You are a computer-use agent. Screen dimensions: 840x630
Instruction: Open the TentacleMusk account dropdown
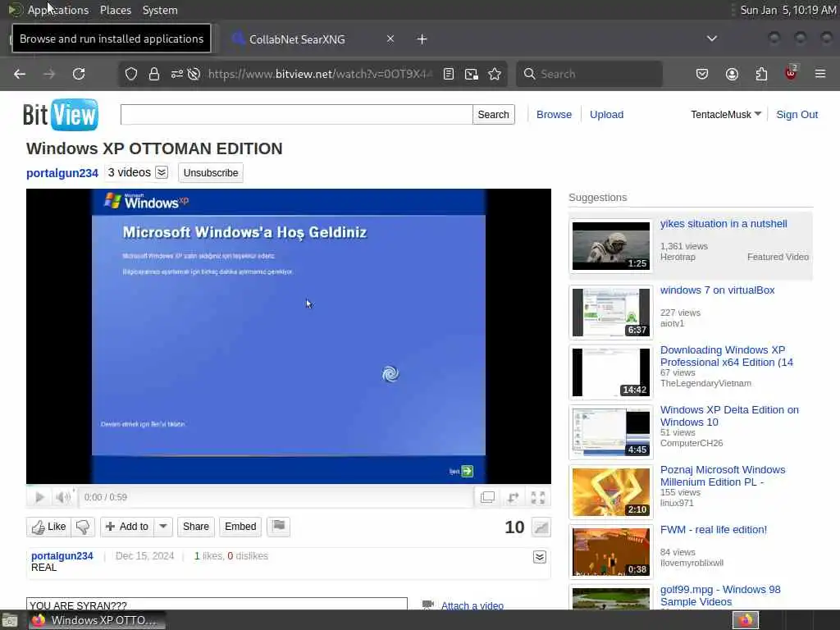coord(726,115)
